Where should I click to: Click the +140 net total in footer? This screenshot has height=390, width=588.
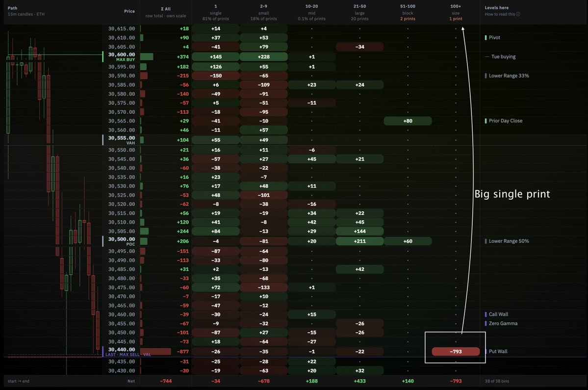408,381
